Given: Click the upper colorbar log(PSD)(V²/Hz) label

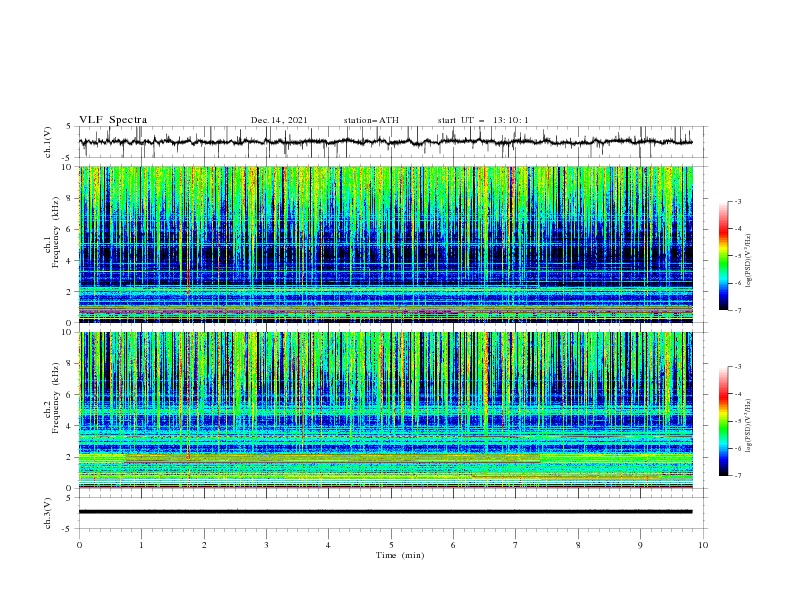Looking at the screenshot, I should [x=749, y=261].
